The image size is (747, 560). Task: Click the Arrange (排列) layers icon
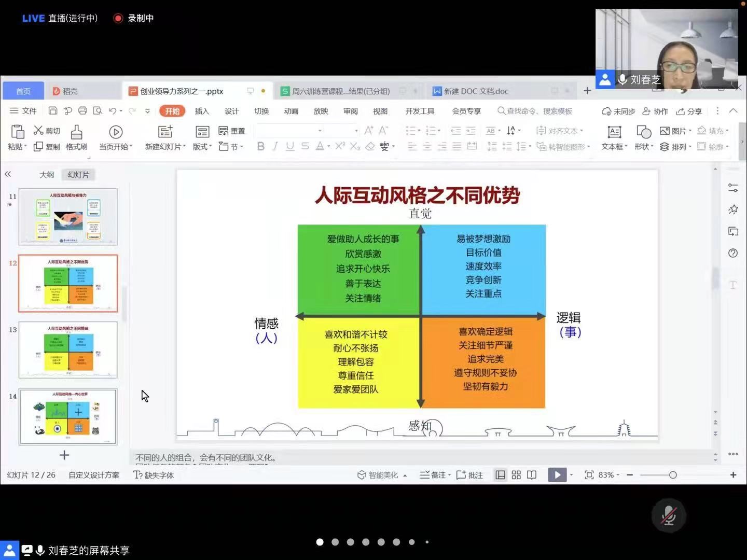point(665,147)
